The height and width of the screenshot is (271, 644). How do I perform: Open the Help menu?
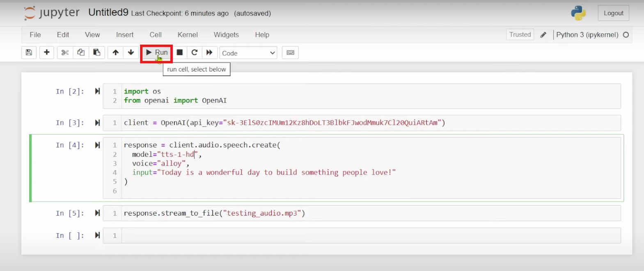pyautogui.click(x=262, y=35)
